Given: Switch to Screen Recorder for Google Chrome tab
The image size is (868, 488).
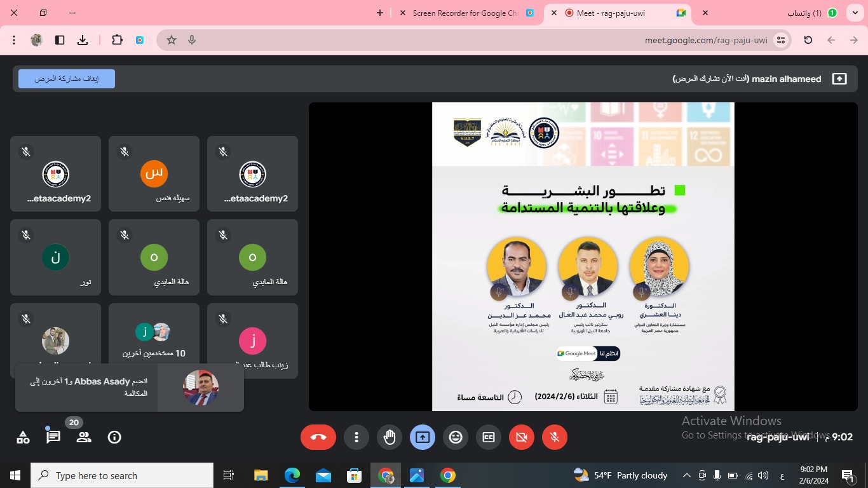Looking at the screenshot, I should tap(466, 13).
